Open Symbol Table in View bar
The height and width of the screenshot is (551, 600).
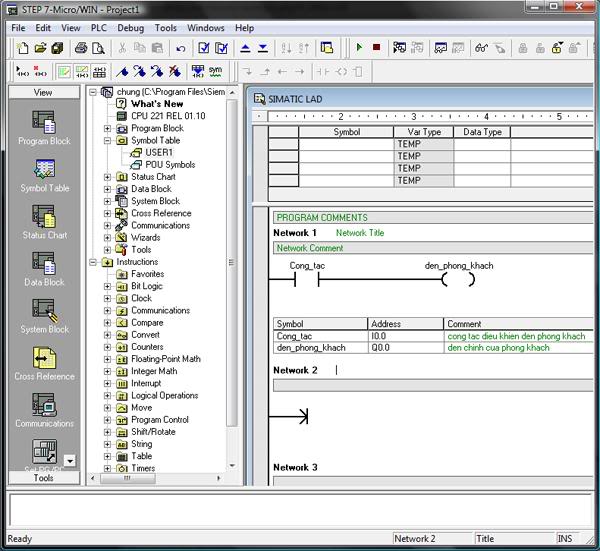[x=44, y=176]
